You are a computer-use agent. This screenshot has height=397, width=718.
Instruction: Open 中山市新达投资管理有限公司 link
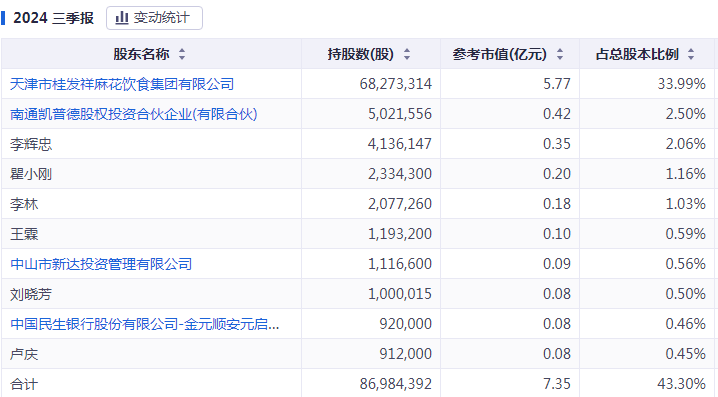101,264
